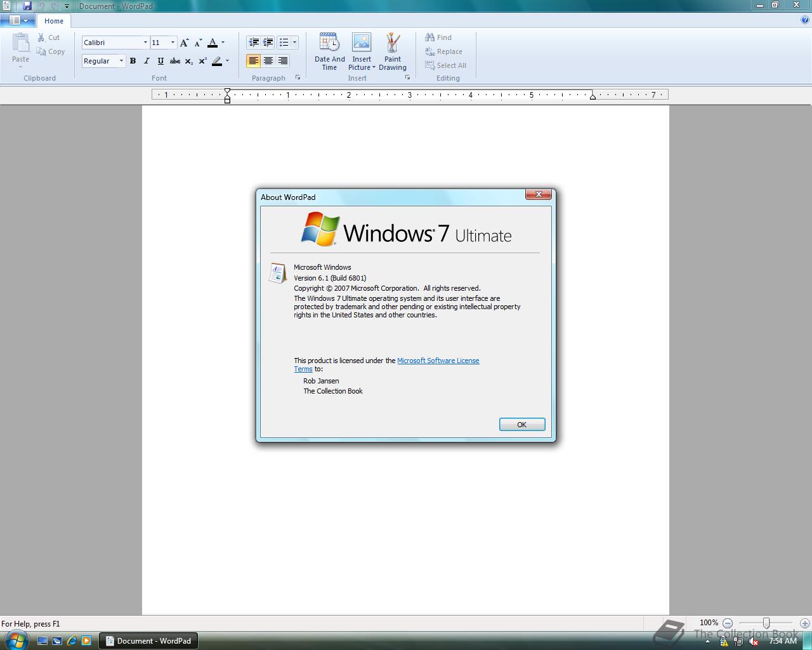Viewport: 812px width, 650px height.
Task: Click Switch between windows quick launch icon
Action: 57,641
